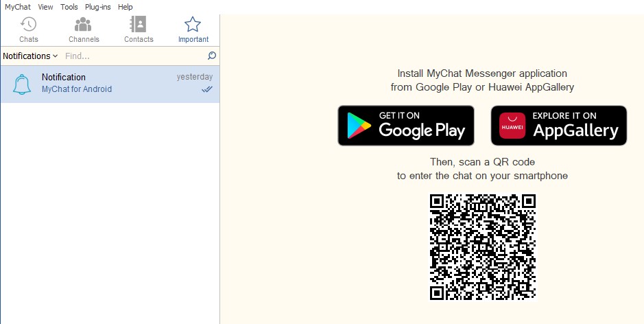Switch to the Contacts tab

(x=139, y=30)
